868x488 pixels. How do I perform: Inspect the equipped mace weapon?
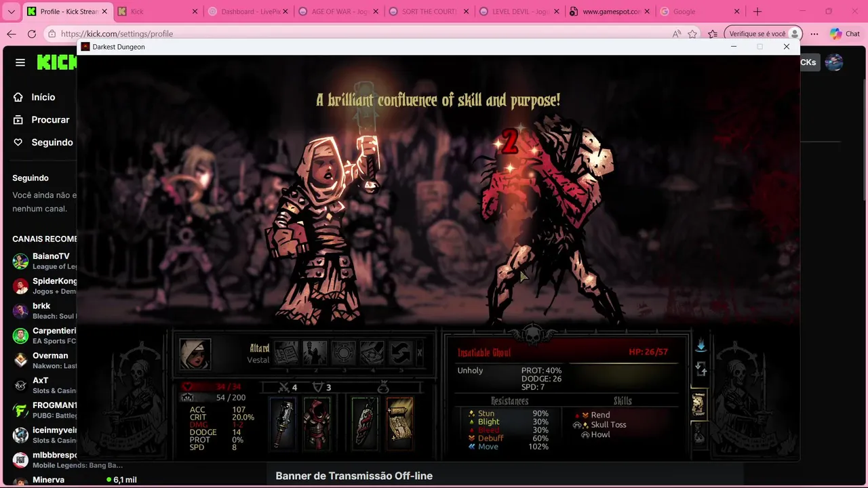284,424
